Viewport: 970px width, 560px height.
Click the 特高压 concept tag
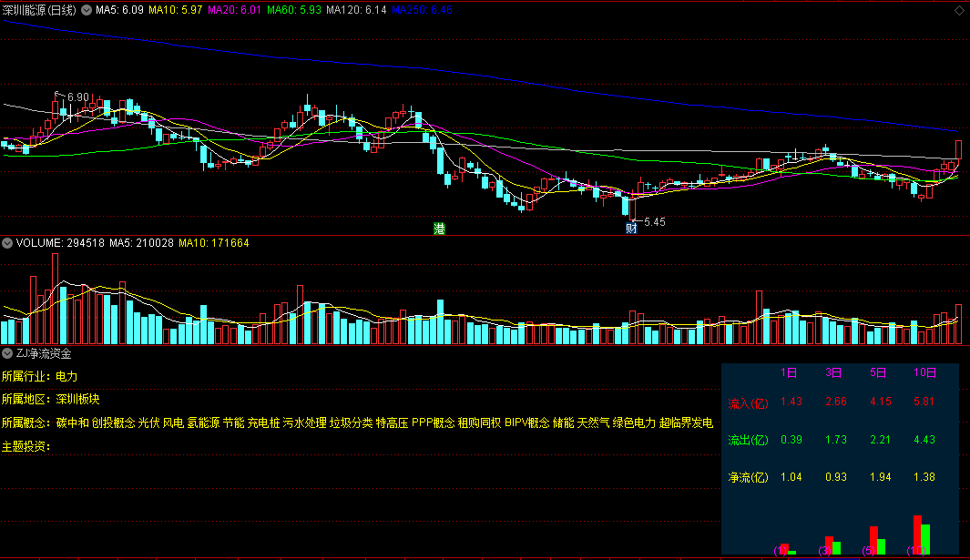(393, 423)
